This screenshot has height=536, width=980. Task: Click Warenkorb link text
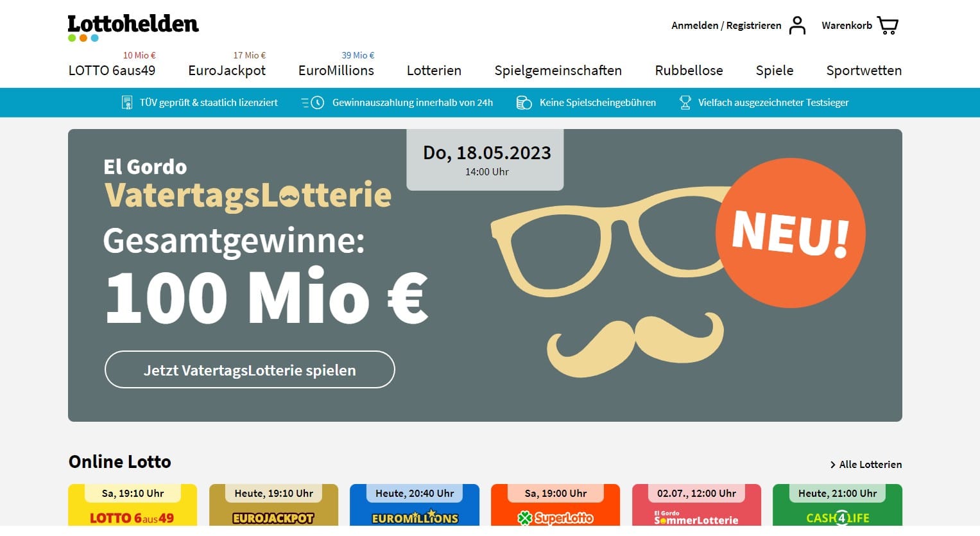tap(847, 26)
